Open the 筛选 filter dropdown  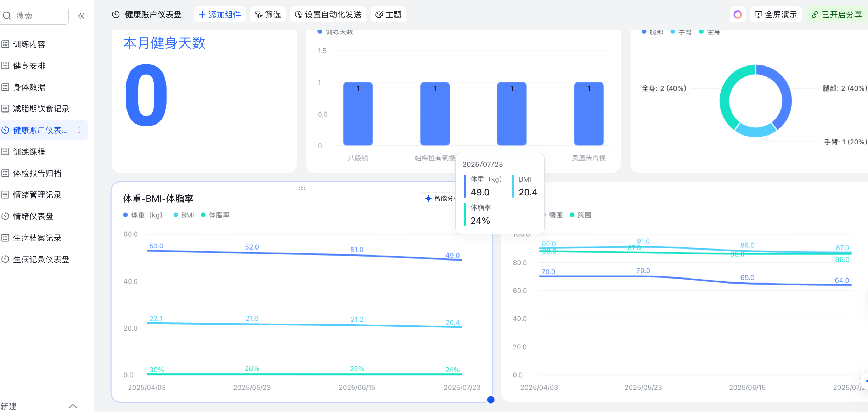[x=268, y=15]
